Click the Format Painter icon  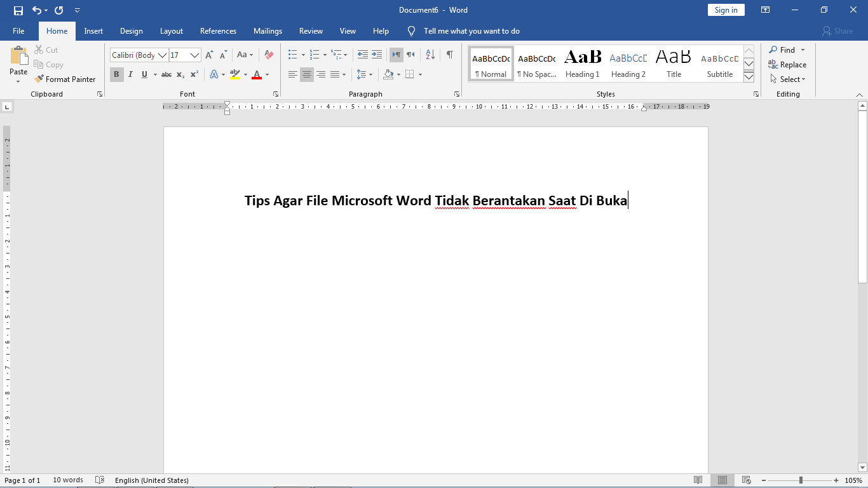[38, 79]
